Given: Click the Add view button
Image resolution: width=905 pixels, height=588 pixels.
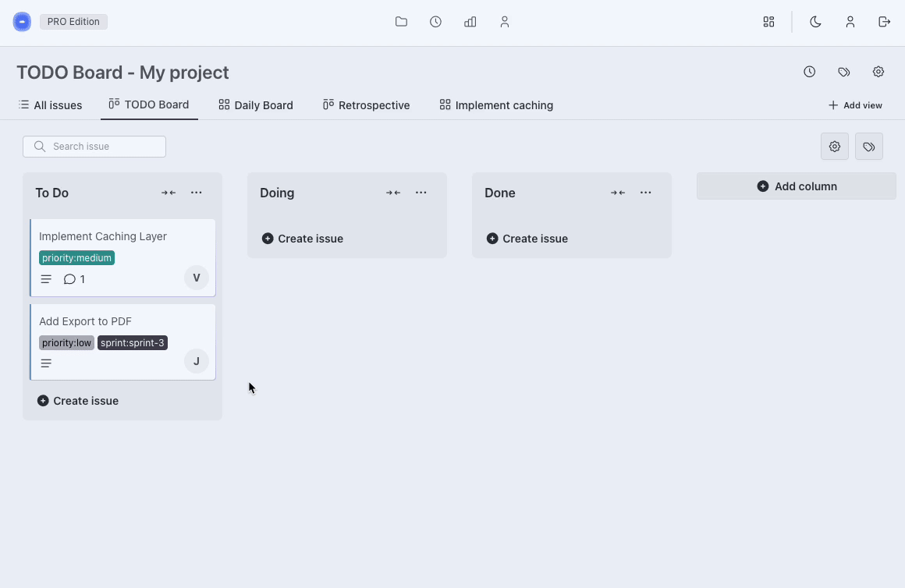Looking at the screenshot, I should point(855,105).
